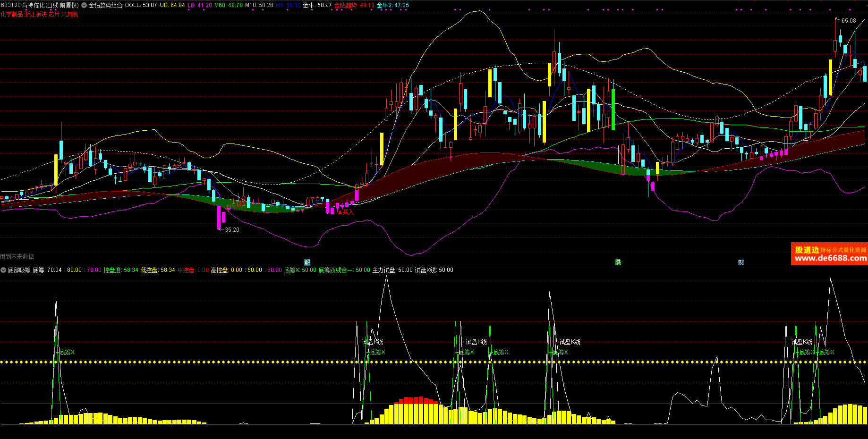Click the 底筹: 70.04 value
The height and width of the screenshot is (439, 868).
pyautogui.click(x=47, y=270)
